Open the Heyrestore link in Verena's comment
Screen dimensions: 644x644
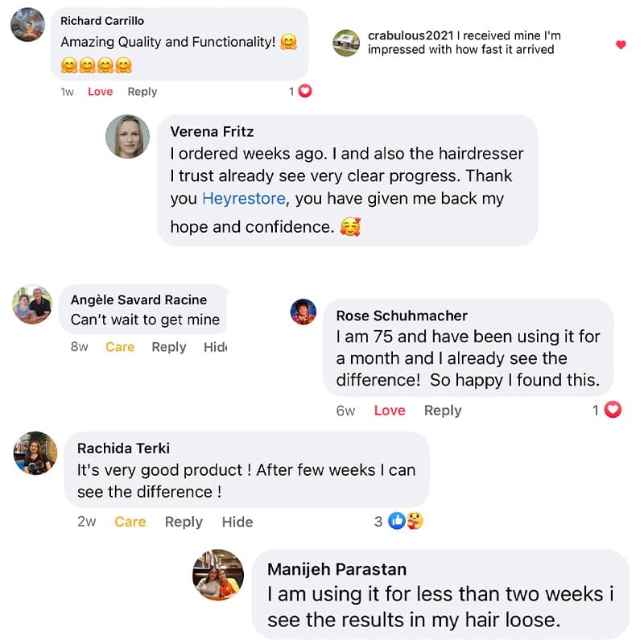(x=244, y=198)
